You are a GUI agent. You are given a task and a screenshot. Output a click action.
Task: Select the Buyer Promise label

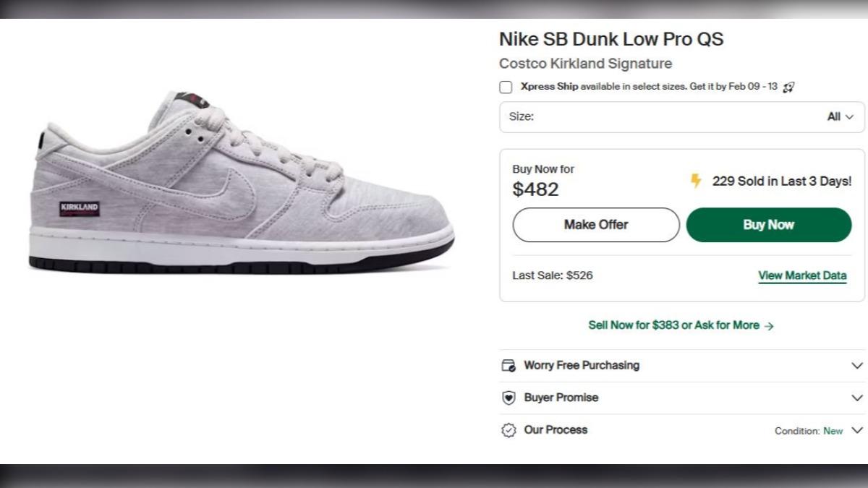561,398
